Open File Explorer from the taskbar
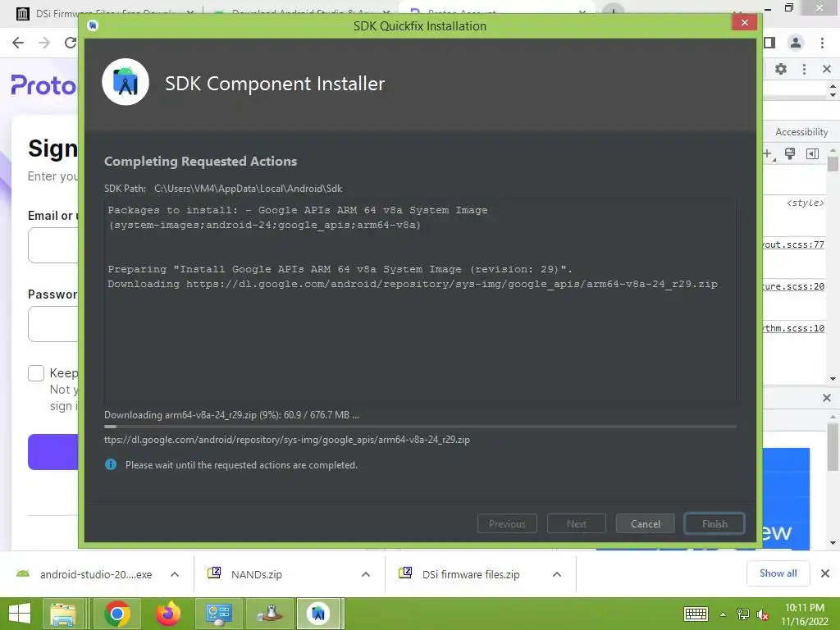 (x=63, y=614)
